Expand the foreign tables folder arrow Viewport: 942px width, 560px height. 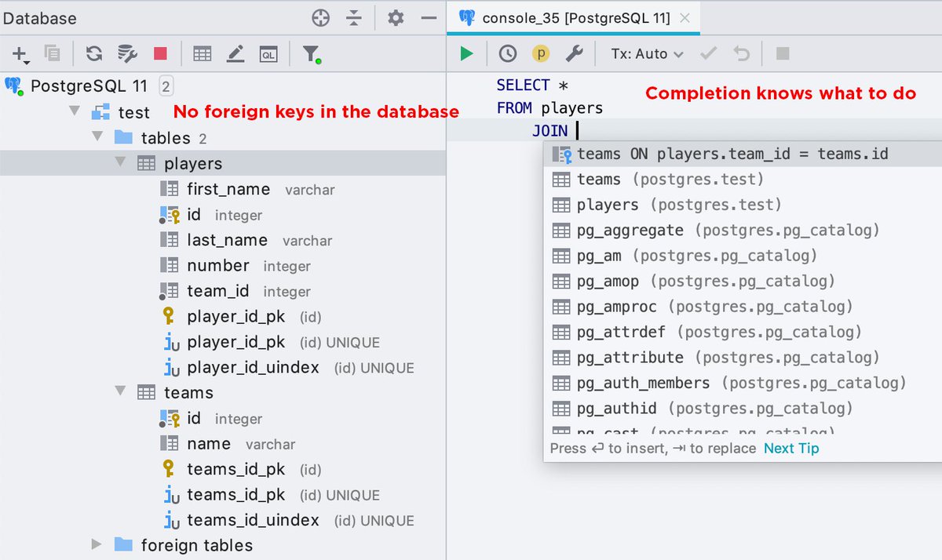(x=97, y=545)
